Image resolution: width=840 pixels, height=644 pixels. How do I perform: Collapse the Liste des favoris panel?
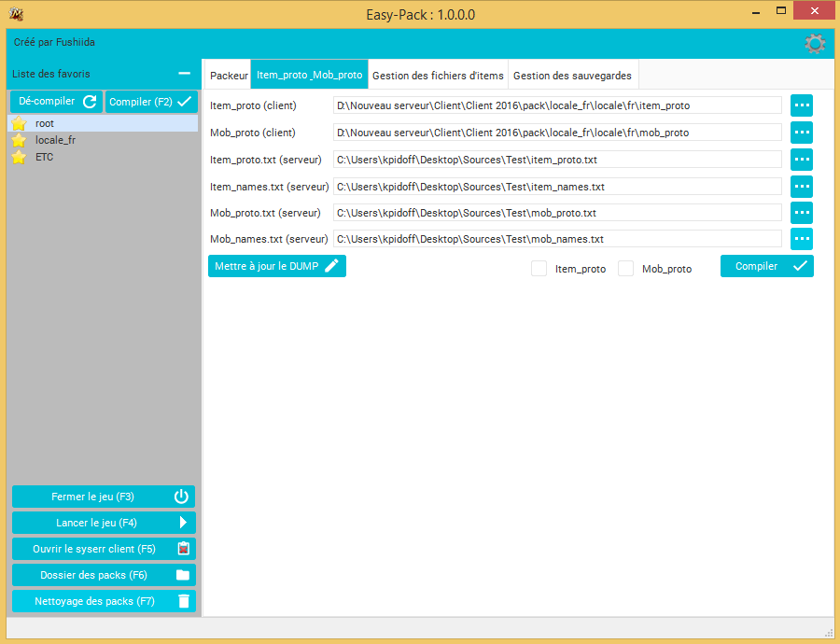pos(184,74)
